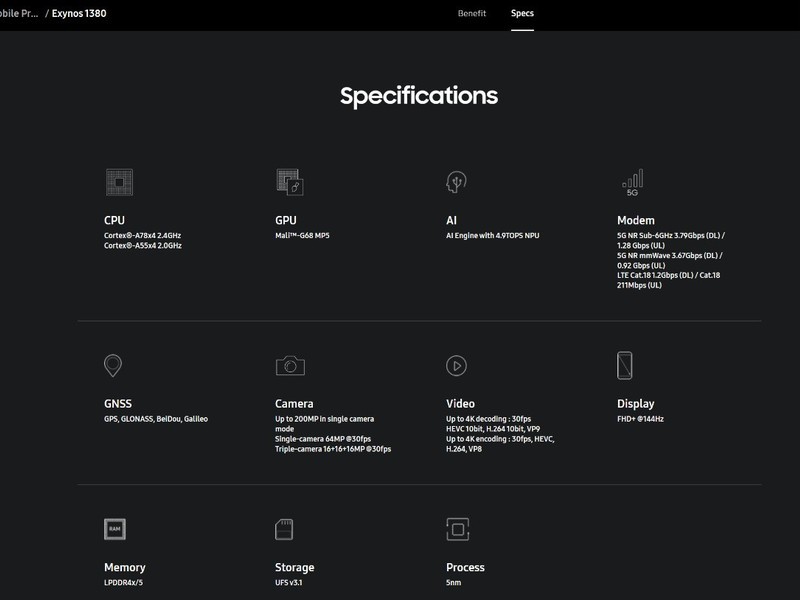Viewport: 800px width, 600px height.
Task: Click the AI head icon
Action: [456, 182]
